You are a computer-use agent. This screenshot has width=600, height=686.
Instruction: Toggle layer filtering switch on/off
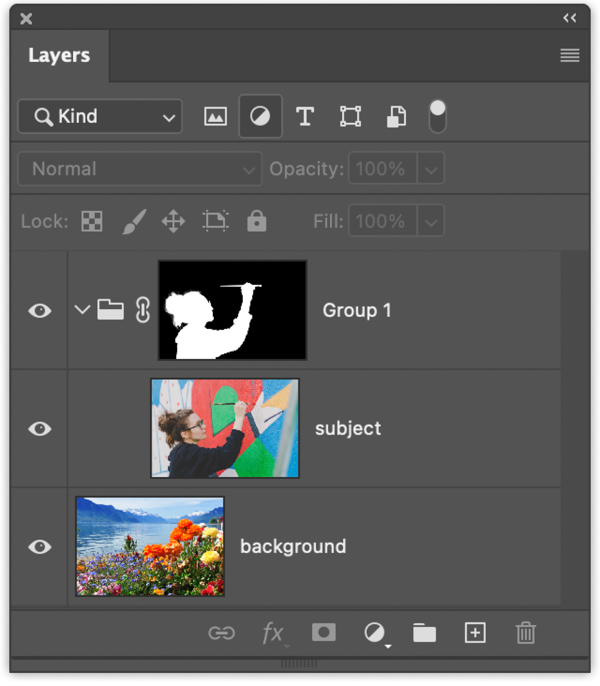click(438, 117)
